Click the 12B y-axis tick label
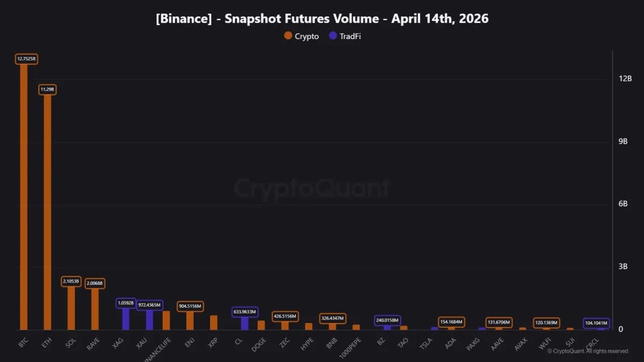This screenshot has height=362, width=644. (625, 78)
